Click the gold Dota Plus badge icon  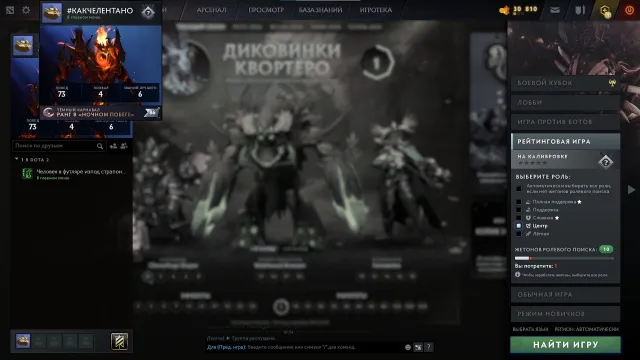(x=605, y=11)
